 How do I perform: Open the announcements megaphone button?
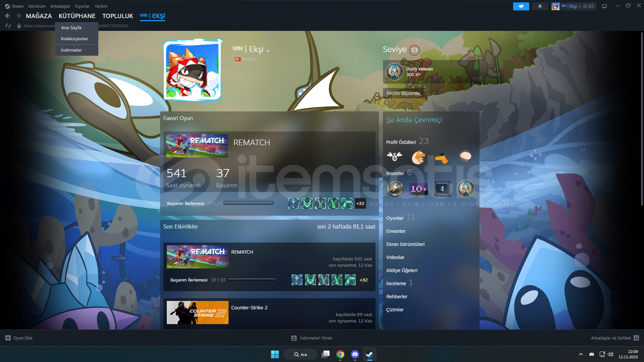pyautogui.click(x=521, y=6)
